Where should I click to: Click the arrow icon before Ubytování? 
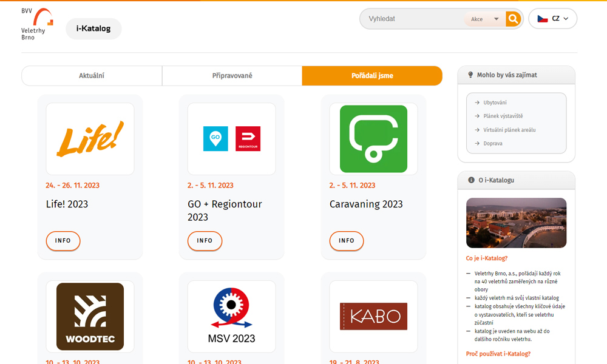(x=477, y=103)
